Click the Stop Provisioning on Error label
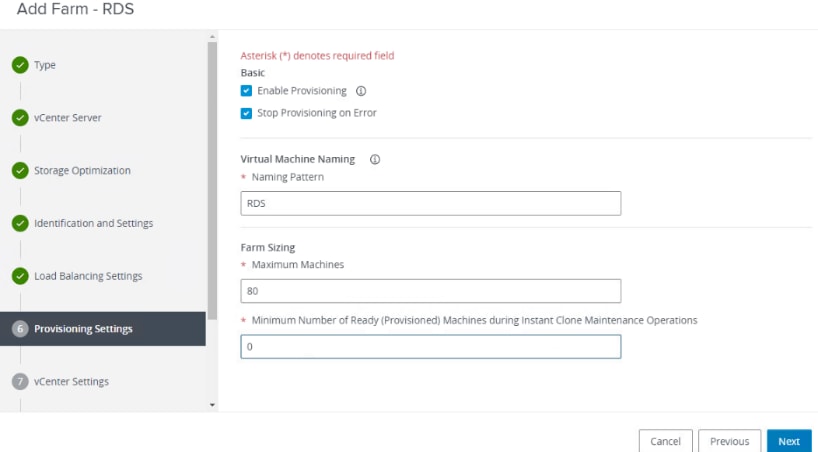This screenshot has height=452, width=818. point(317,113)
